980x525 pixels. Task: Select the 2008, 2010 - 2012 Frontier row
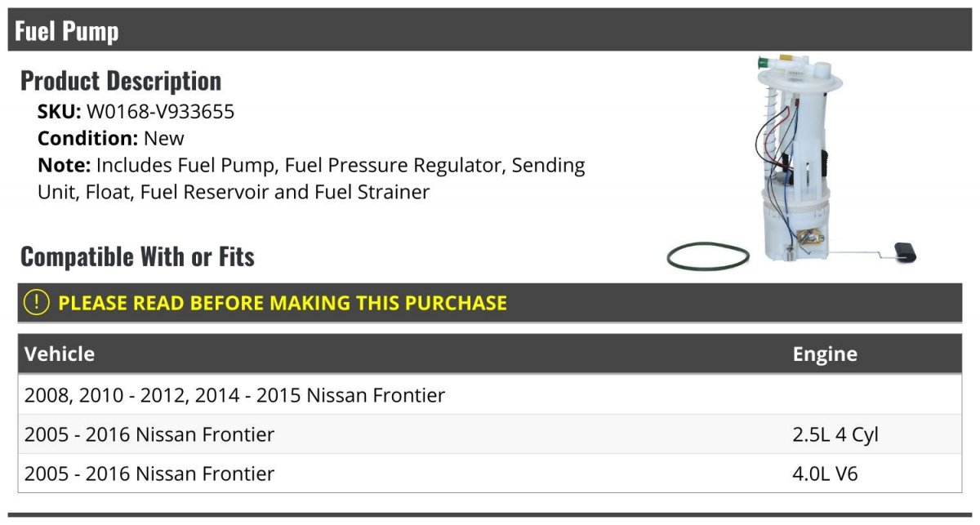tap(235, 395)
